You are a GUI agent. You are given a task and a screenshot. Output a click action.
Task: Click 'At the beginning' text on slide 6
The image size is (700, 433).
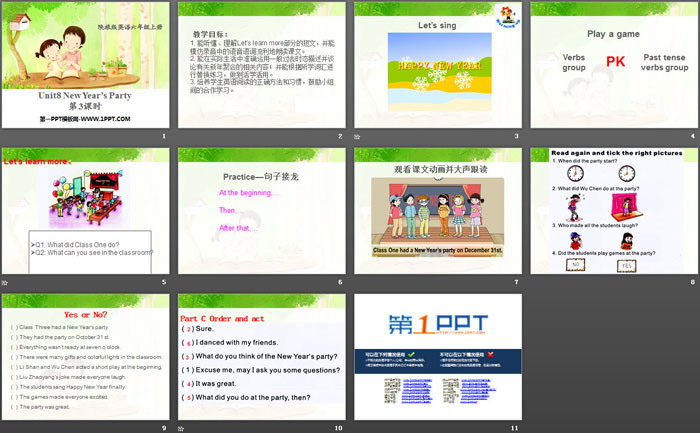click(249, 193)
